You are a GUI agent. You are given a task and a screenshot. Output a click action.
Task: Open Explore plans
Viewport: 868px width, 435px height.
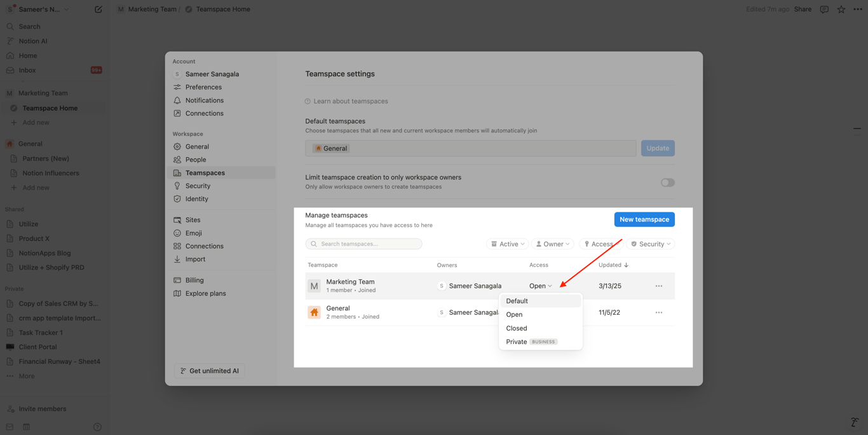coord(222,294)
